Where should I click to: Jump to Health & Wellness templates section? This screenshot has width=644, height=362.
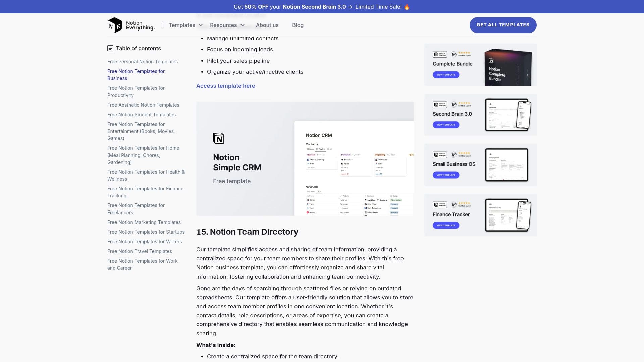pos(146,175)
